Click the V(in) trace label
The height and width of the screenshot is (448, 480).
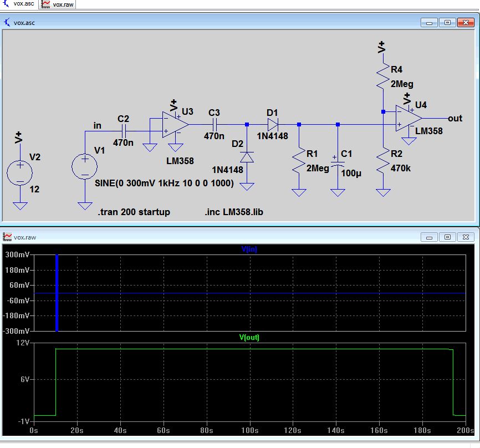coord(249,250)
